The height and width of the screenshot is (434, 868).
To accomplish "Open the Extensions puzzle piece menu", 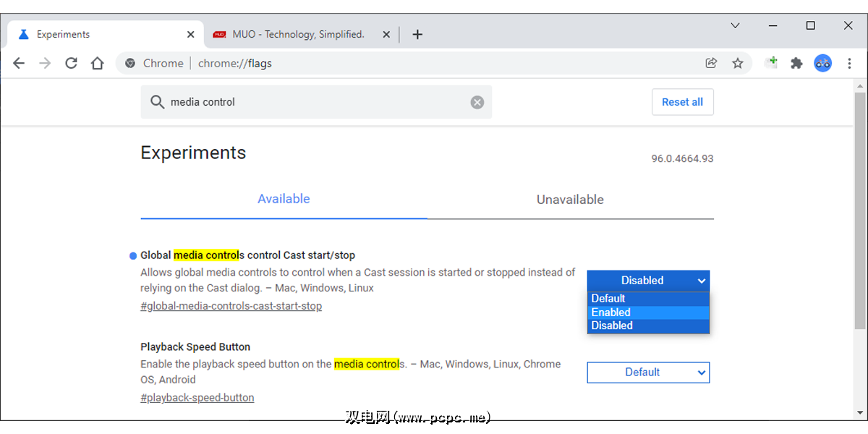I will (796, 63).
